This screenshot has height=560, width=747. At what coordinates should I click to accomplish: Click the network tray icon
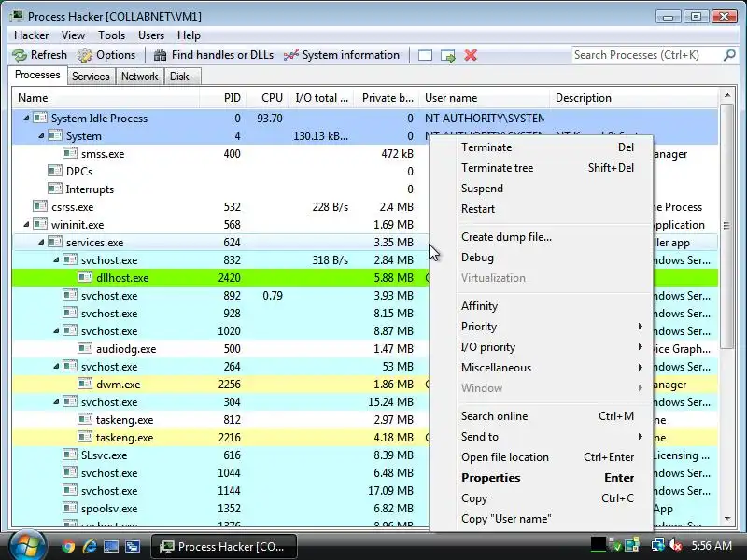click(657, 545)
